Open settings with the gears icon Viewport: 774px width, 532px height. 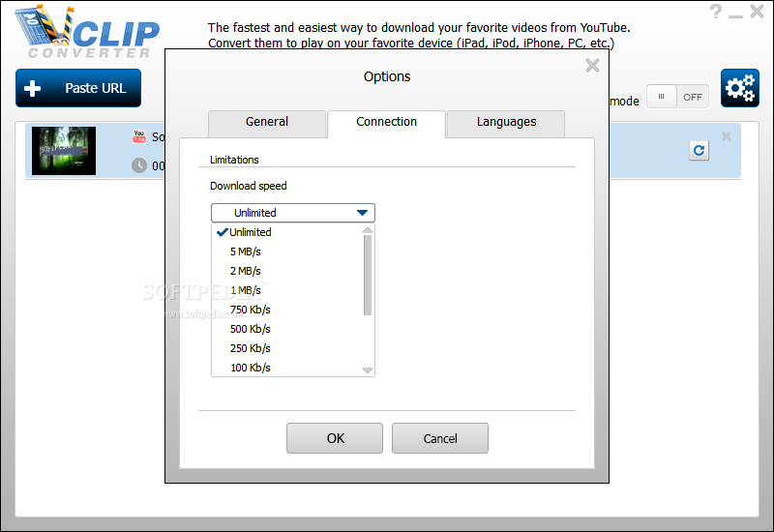(739, 88)
